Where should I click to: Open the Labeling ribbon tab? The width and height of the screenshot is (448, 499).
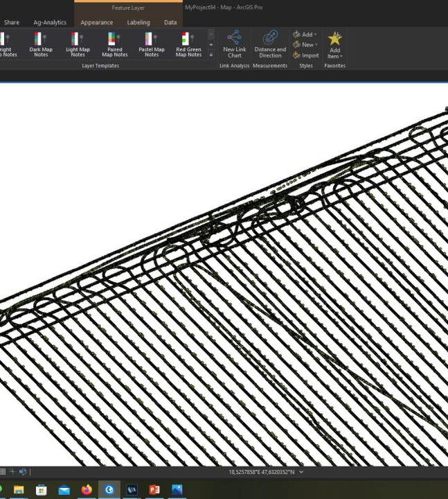(138, 22)
